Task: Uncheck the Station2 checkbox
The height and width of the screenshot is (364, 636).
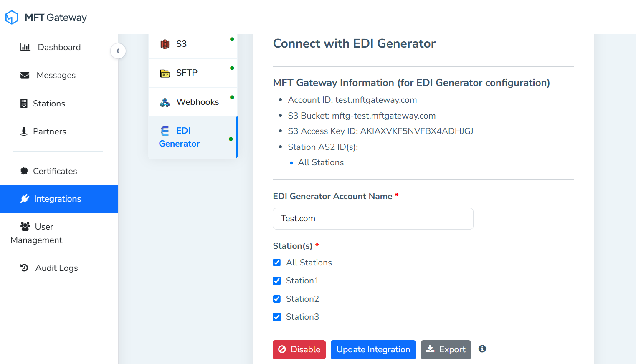Action: click(x=277, y=299)
